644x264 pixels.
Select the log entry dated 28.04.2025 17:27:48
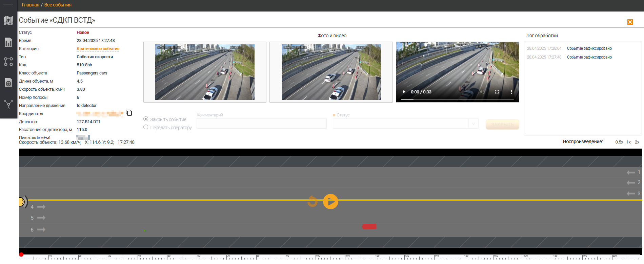569,57
